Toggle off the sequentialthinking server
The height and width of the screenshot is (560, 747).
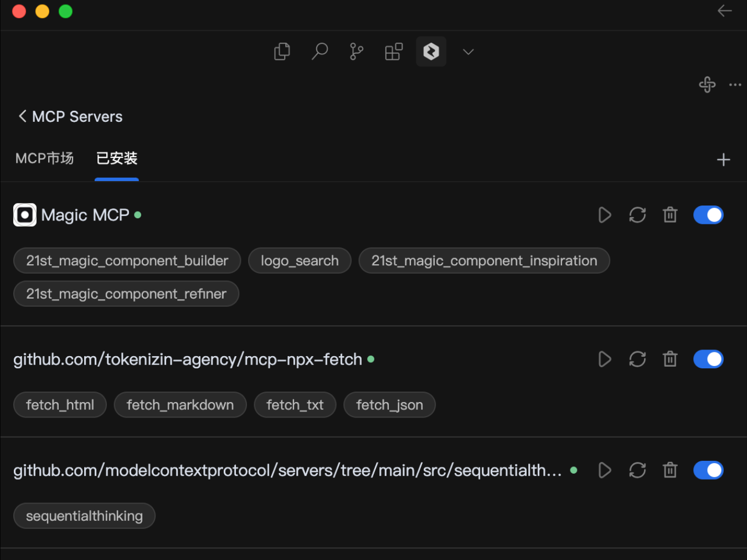pyautogui.click(x=708, y=470)
